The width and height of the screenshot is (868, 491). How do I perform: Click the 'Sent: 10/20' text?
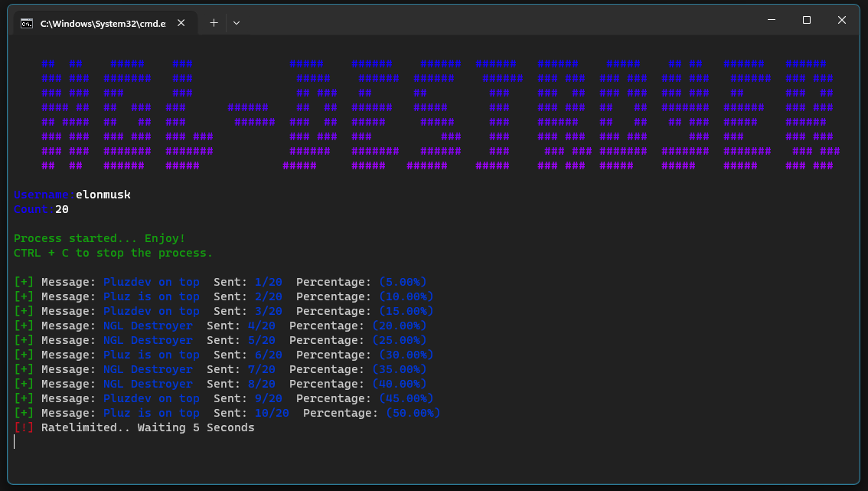pos(251,413)
